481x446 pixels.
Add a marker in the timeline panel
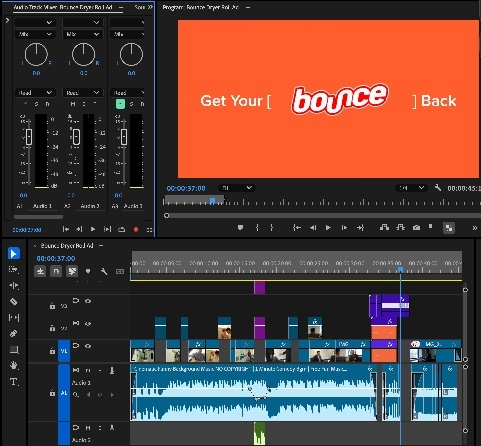point(88,271)
